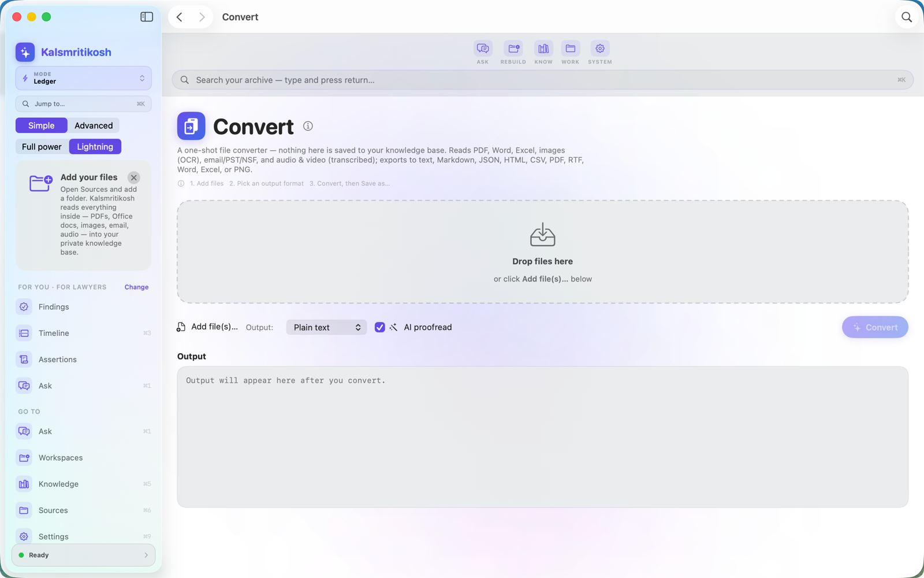Click the Convert button
The image size is (924, 578).
coord(875,327)
